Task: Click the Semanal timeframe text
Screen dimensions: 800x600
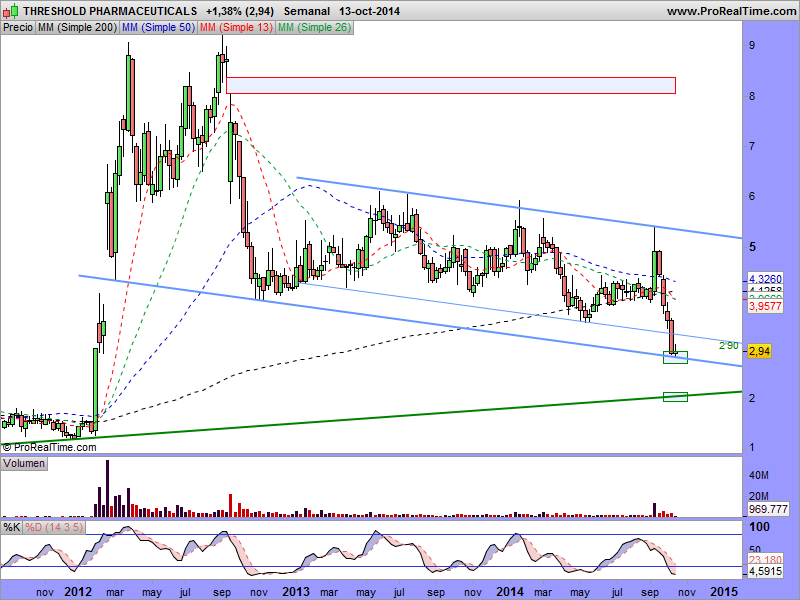Action: pos(307,11)
